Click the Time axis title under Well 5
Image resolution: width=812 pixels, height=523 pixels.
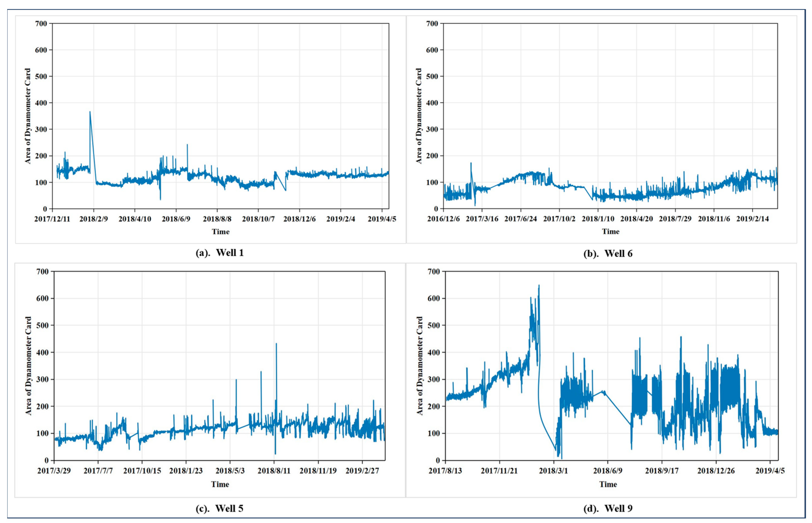point(220,484)
